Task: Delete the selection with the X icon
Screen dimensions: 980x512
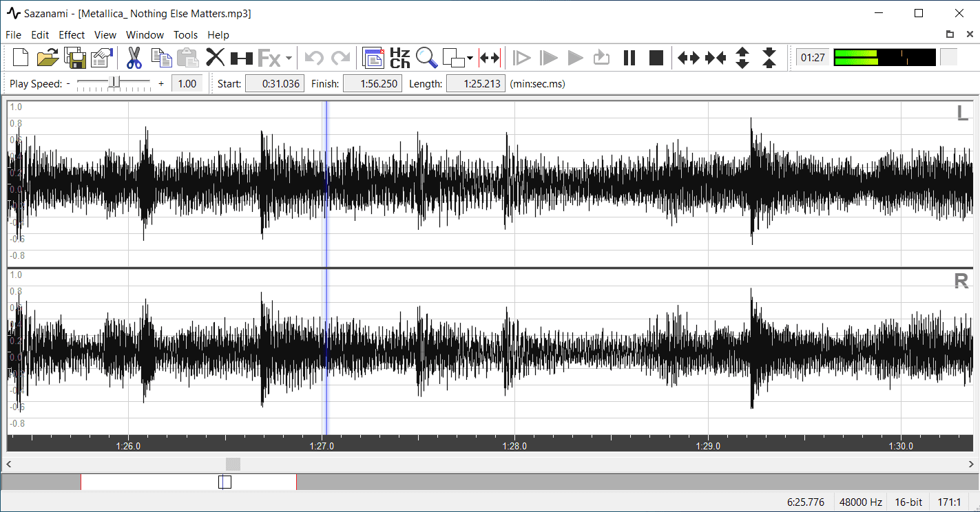Action: 216,57
